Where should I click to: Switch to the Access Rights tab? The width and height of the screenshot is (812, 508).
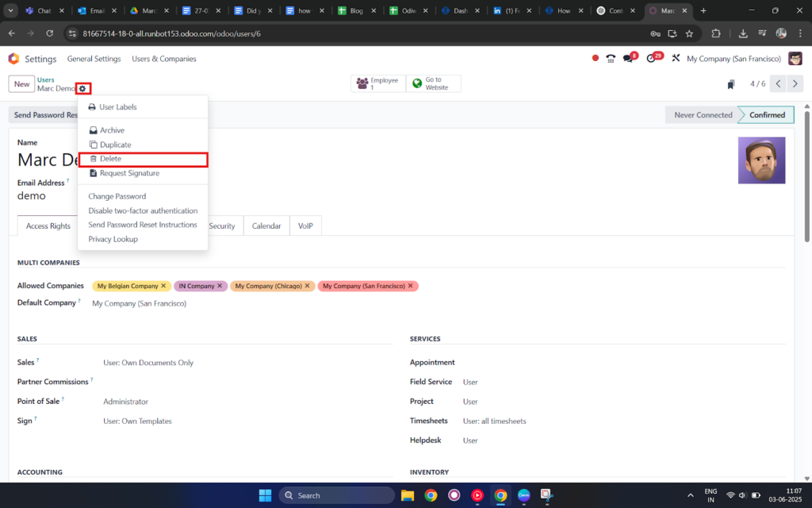click(48, 225)
